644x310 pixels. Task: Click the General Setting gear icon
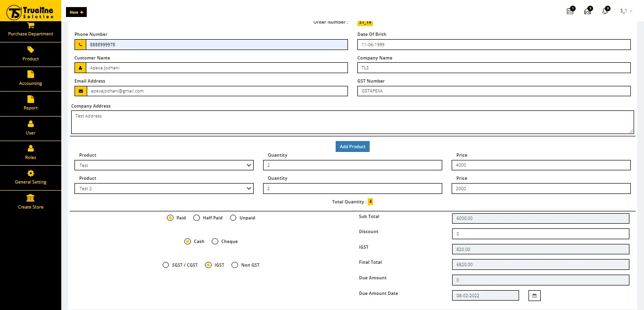31,173
